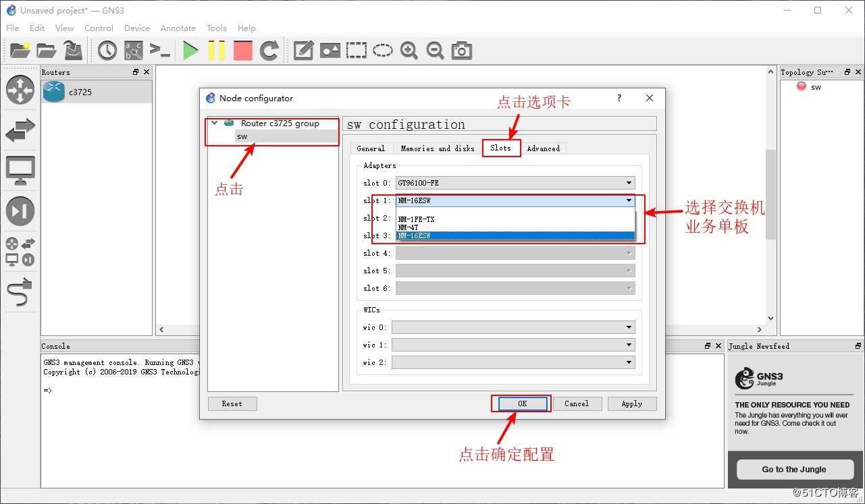Switch to Memories and disks tab
This screenshot has height=504, width=865.
pos(438,148)
